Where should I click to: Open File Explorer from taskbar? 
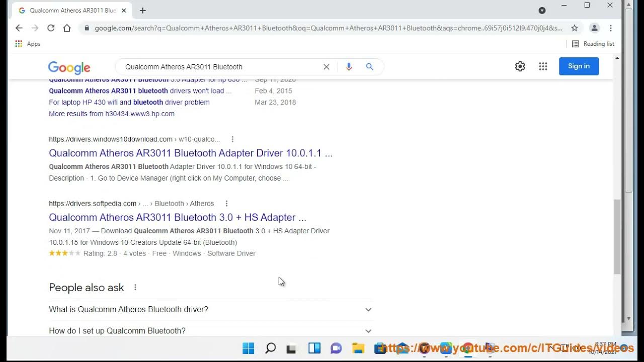358,348
